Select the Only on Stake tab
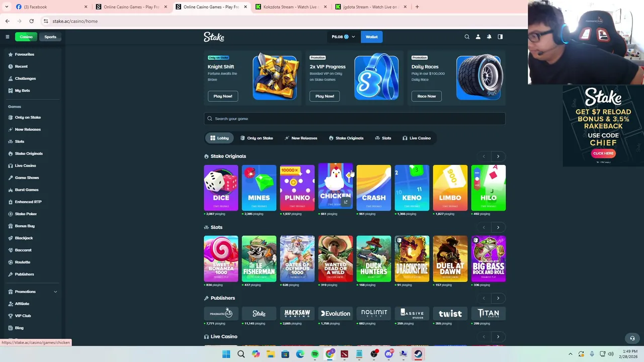 click(x=257, y=138)
